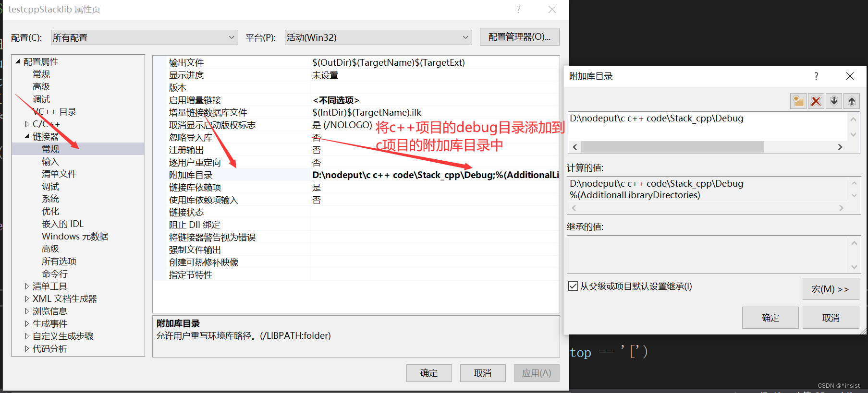The height and width of the screenshot is (393, 868).
Task: Move the library directory line up
Action: tap(852, 101)
